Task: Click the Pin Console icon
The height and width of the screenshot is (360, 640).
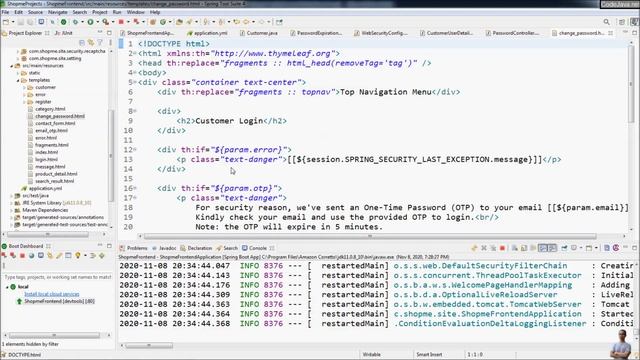Action: (564, 248)
